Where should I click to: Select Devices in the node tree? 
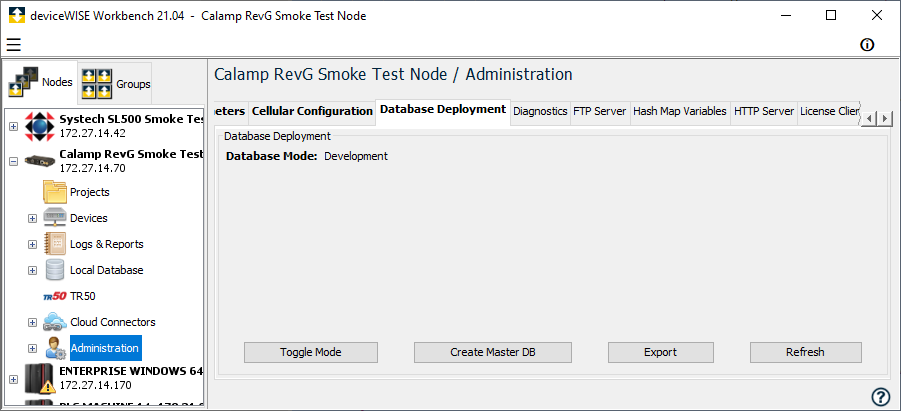(x=88, y=218)
